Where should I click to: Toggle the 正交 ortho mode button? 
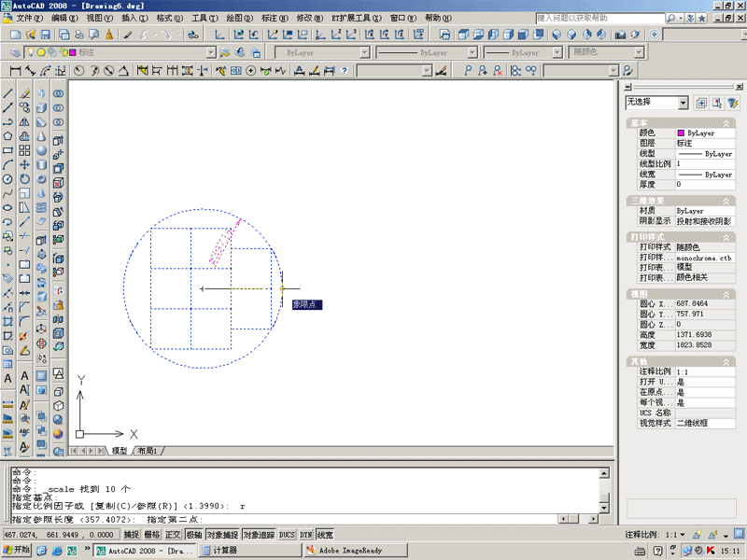pyautogui.click(x=173, y=535)
